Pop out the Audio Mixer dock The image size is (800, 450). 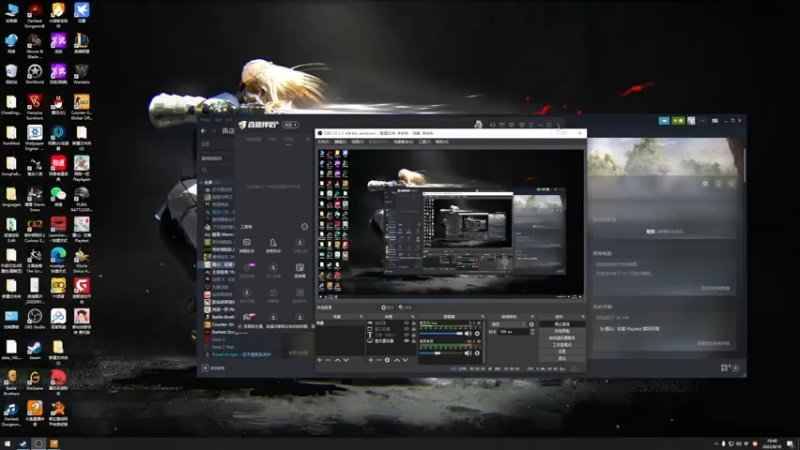click(482, 317)
